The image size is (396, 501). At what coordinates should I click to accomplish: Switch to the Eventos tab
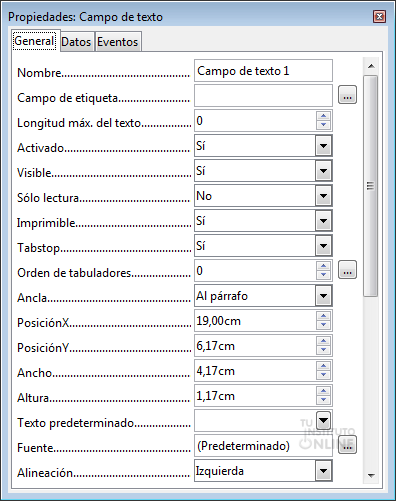point(118,42)
